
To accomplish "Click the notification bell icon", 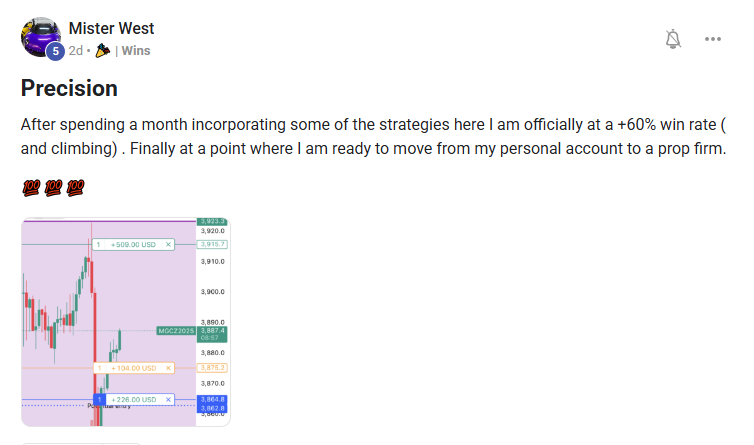I will (x=673, y=39).
